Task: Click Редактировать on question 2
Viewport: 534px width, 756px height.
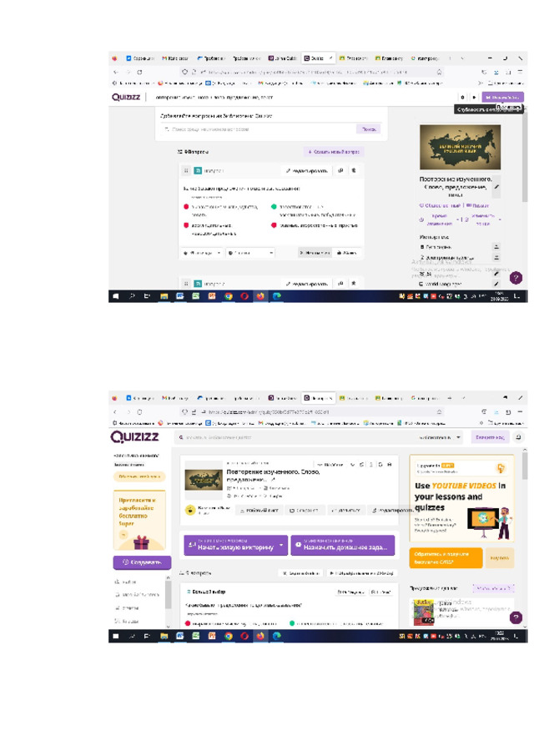Action: [x=306, y=284]
